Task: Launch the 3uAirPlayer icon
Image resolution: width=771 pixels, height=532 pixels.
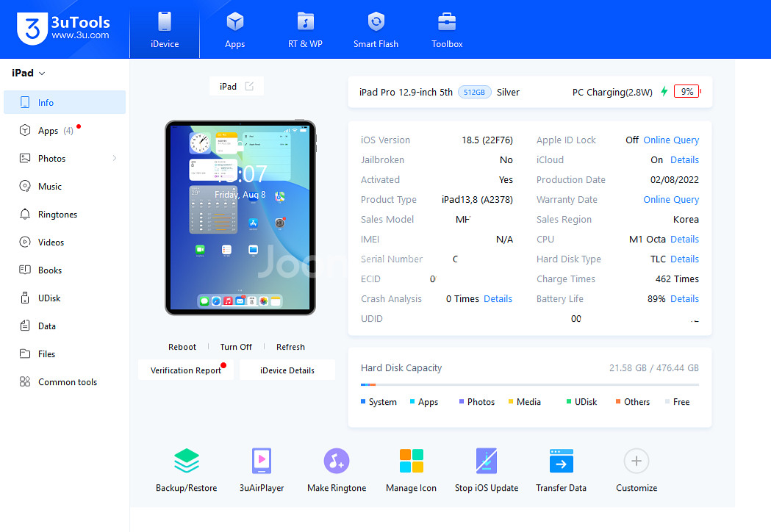Action: pos(262,461)
